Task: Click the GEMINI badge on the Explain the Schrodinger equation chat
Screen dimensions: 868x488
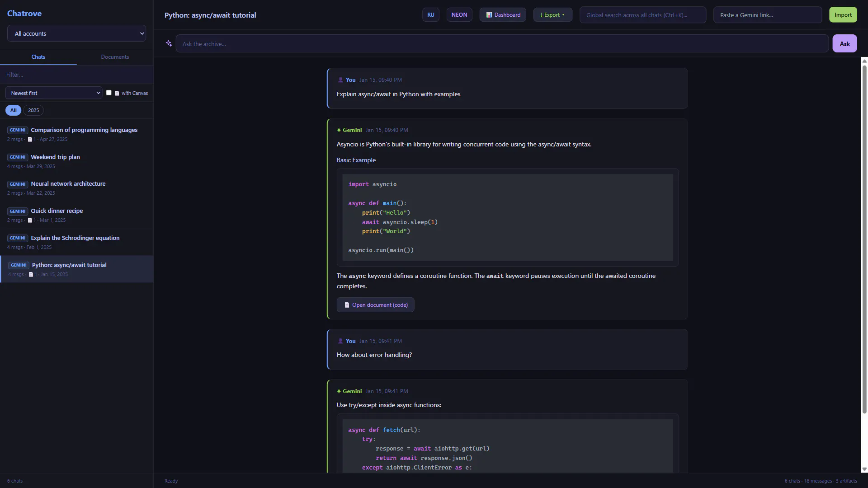Action: pos(18,238)
